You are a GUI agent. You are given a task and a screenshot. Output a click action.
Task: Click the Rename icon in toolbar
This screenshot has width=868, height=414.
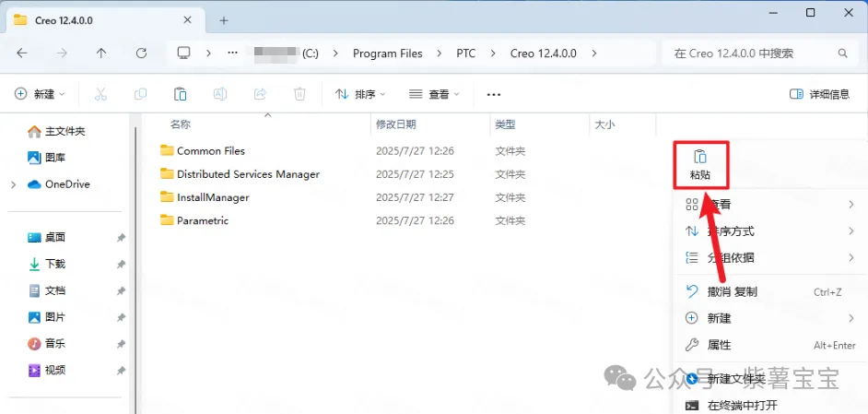click(220, 94)
